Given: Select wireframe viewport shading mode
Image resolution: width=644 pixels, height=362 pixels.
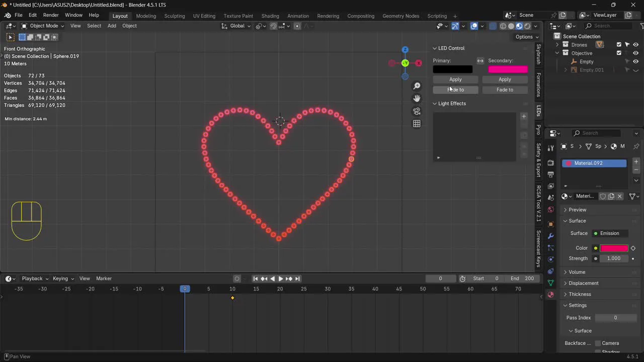Looking at the screenshot, I should 503,26.
